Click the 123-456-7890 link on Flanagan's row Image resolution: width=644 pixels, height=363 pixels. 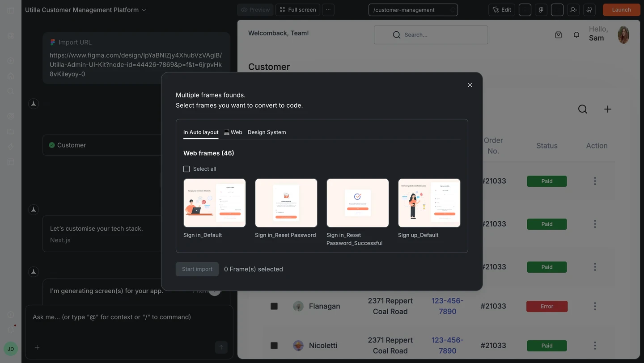447,306
